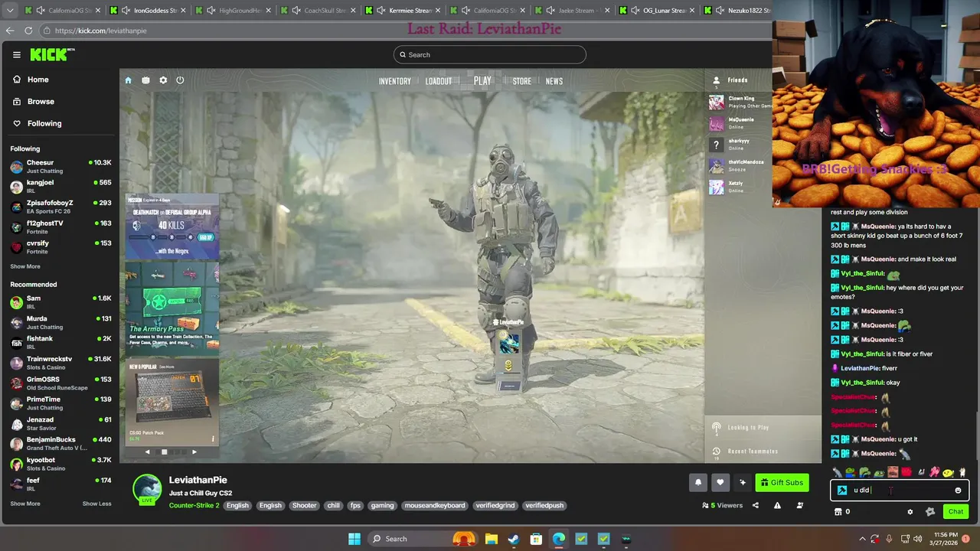Open the CS2 Loadout tab
980x551 pixels.
[x=439, y=81]
